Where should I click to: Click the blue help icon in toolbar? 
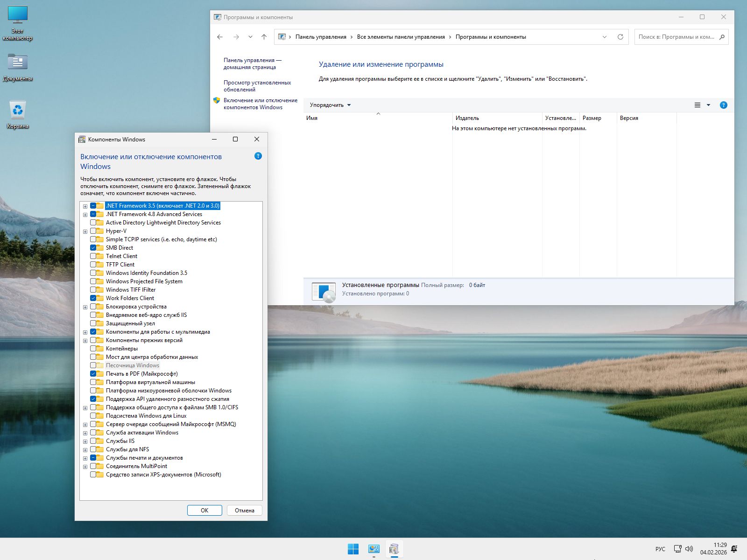pos(723,105)
